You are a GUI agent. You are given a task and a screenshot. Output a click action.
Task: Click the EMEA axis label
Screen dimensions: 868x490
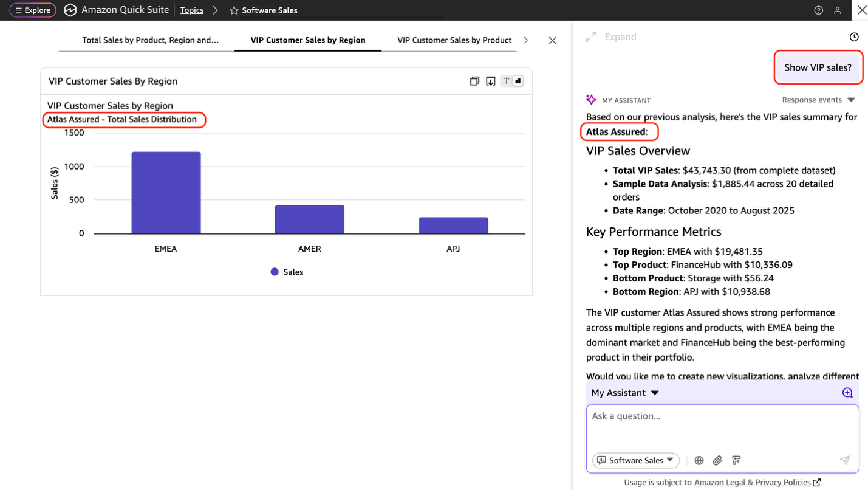[x=166, y=249]
